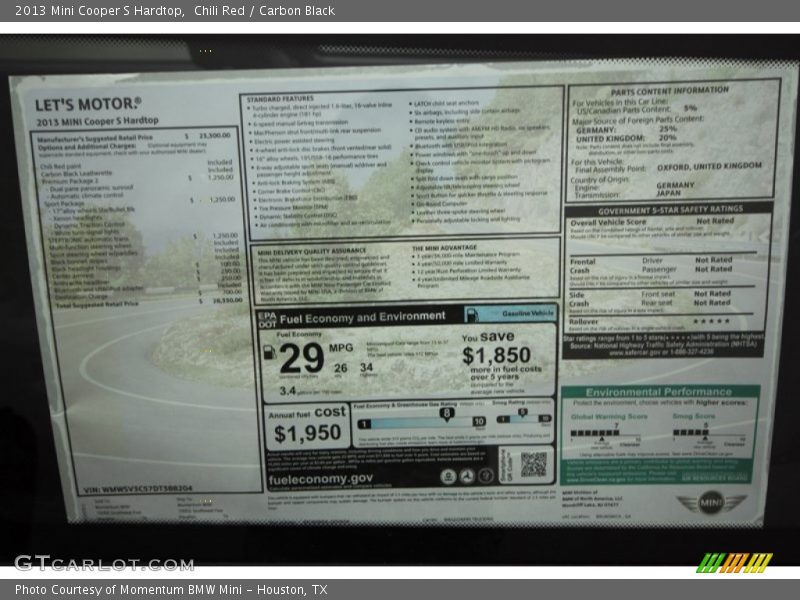Image resolution: width=800 pixels, height=600 pixels.
Task: Click the "Rollover" rating label
Action: 584,321
